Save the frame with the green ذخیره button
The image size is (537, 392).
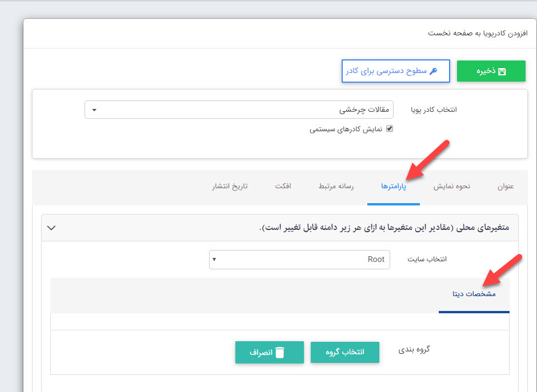coord(491,71)
